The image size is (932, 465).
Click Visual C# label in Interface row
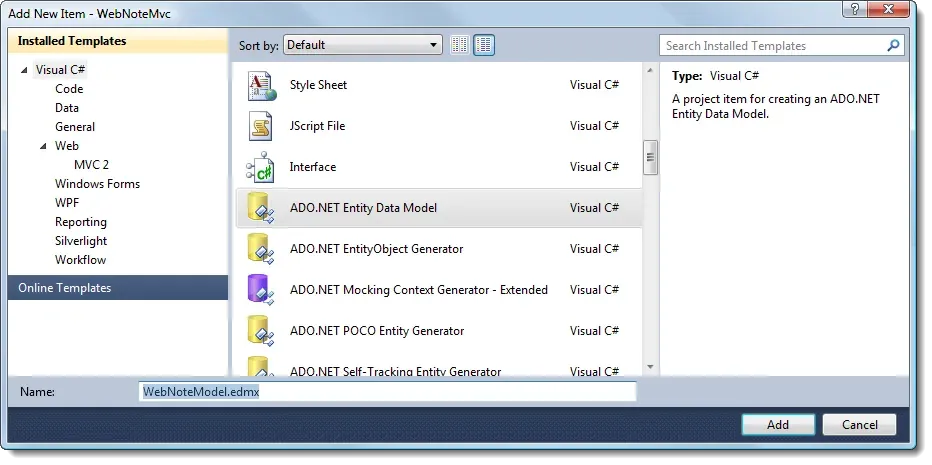(594, 167)
